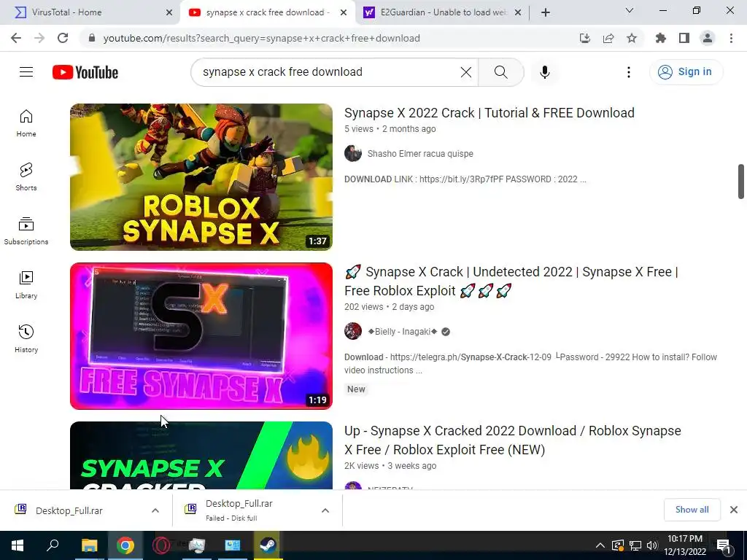The height and width of the screenshot is (560, 747).
Task: Click the bit.ly download link description text
Action: click(x=465, y=179)
